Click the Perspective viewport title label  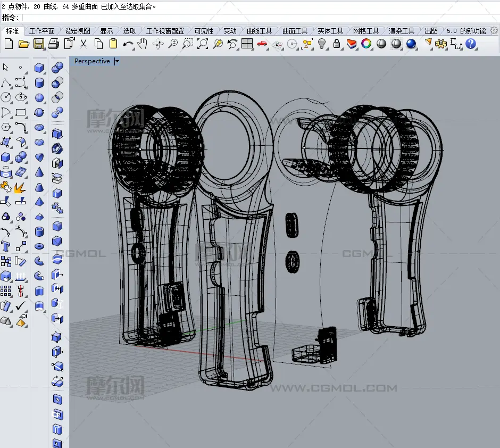point(92,61)
